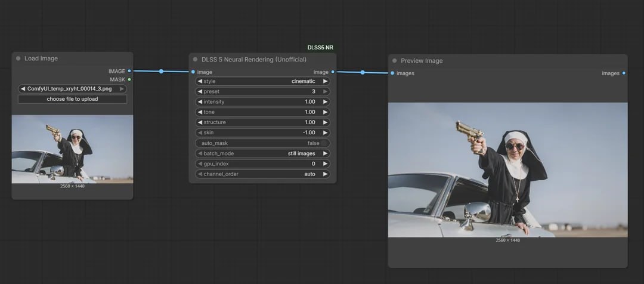Click the preset value 3 field

(x=262, y=92)
